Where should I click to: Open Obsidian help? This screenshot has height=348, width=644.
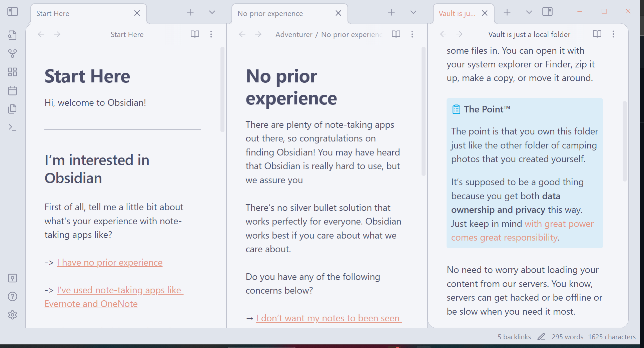coord(12,297)
